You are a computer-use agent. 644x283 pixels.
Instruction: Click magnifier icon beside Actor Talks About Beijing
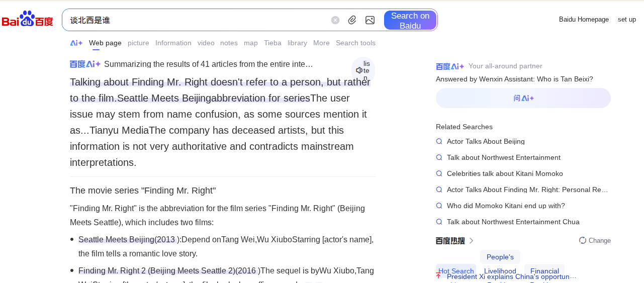(439, 142)
